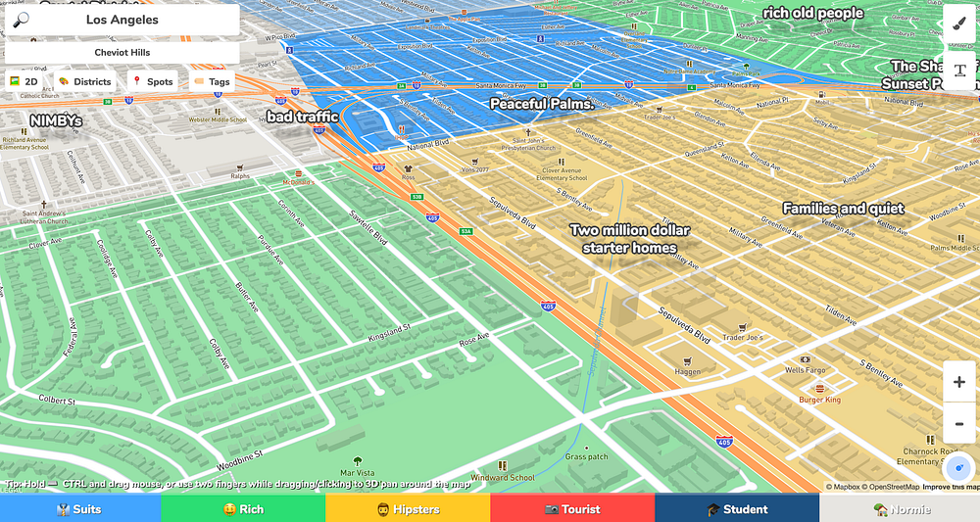
Task: Select the Hipsters category tab
Action: [x=408, y=509]
